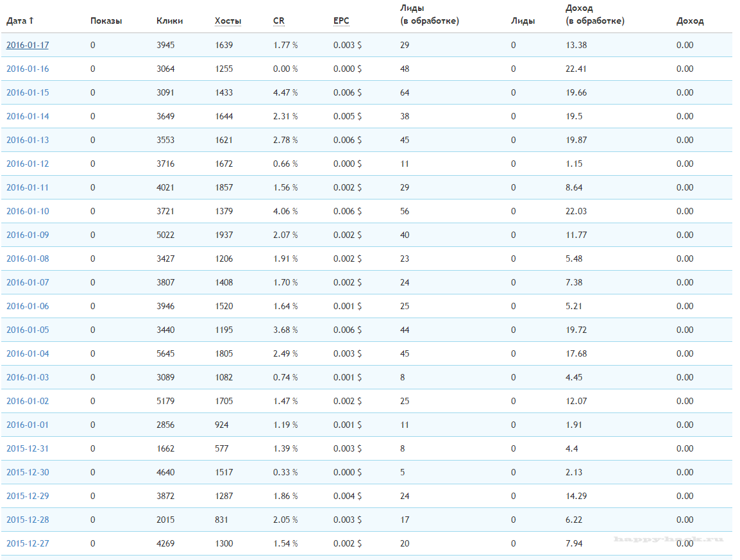Open the 2015-12-31 date link
Image resolution: width=740 pixels, height=560 pixels.
point(28,448)
